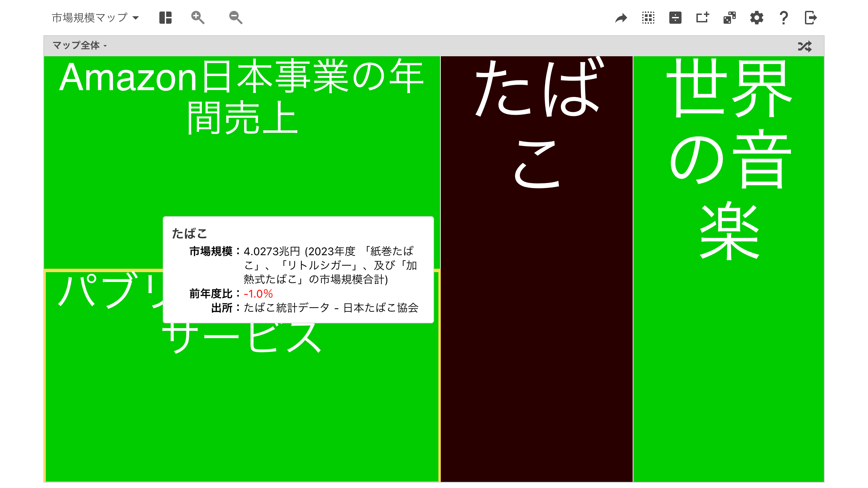Open the 市場規模マップ dropdown menu
The width and height of the screenshot is (868, 488).
(x=95, y=18)
